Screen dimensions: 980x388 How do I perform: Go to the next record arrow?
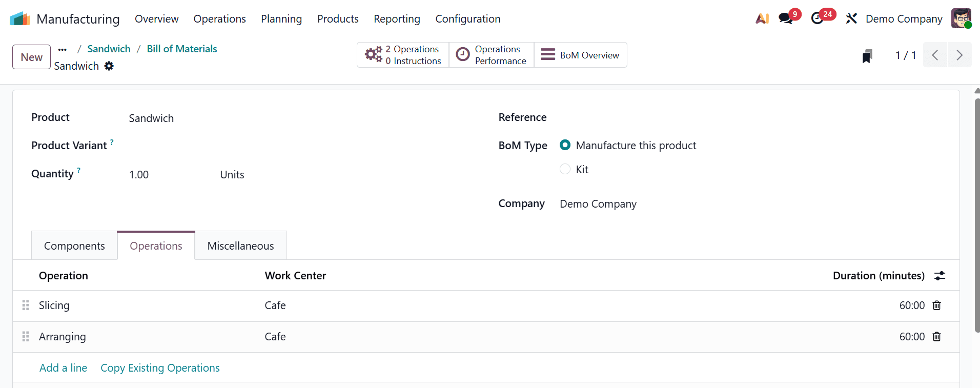pyautogui.click(x=959, y=55)
